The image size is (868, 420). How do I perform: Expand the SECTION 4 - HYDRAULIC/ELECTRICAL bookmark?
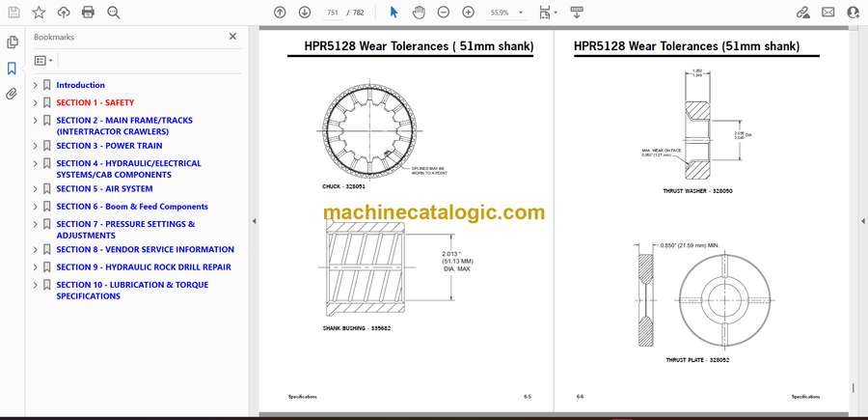tap(36, 163)
